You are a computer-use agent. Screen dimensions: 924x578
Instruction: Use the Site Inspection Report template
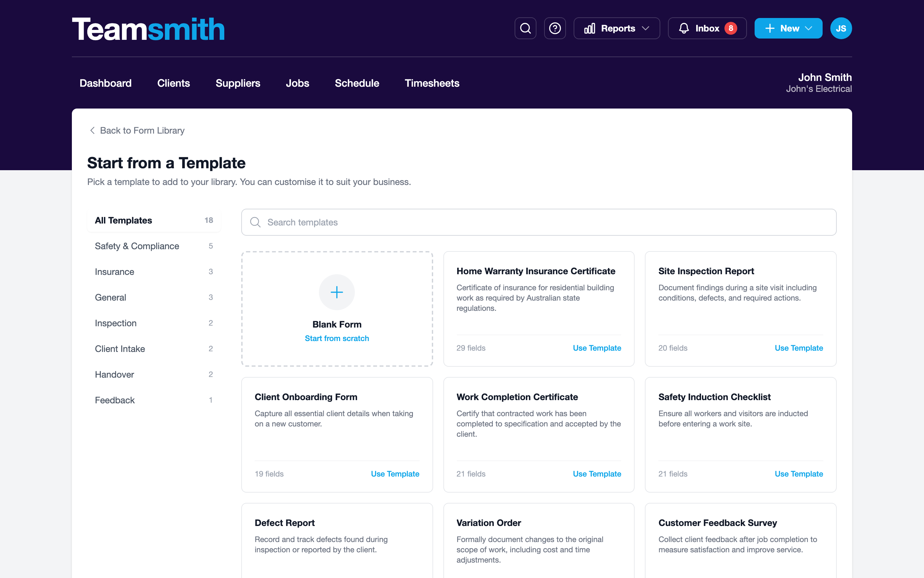point(799,348)
